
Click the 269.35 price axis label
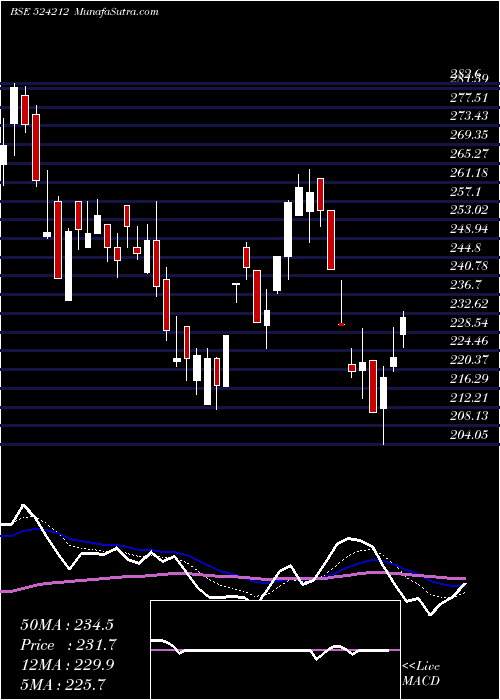pos(469,135)
